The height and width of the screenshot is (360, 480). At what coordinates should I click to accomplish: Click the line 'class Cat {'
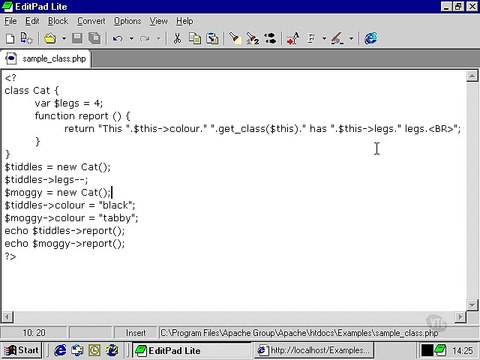click(x=32, y=90)
